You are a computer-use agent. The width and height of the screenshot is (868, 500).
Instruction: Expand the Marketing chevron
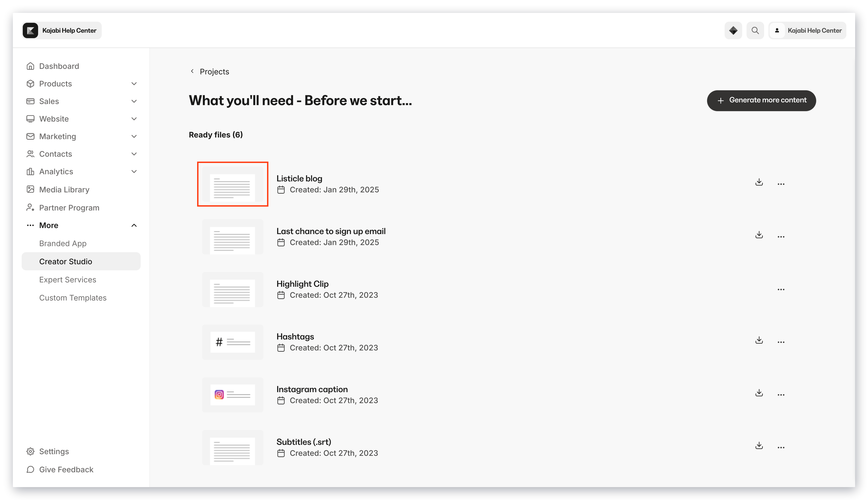(134, 136)
